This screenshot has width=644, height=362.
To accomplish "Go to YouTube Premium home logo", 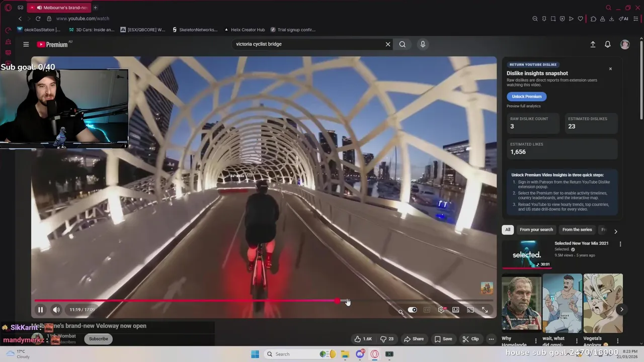I will click(x=52, y=44).
